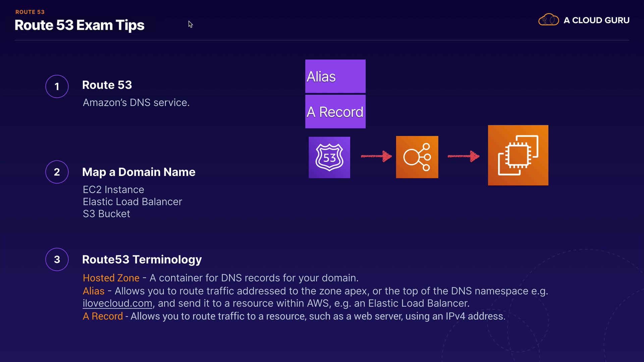Click the orange A Record term

(103, 316)
